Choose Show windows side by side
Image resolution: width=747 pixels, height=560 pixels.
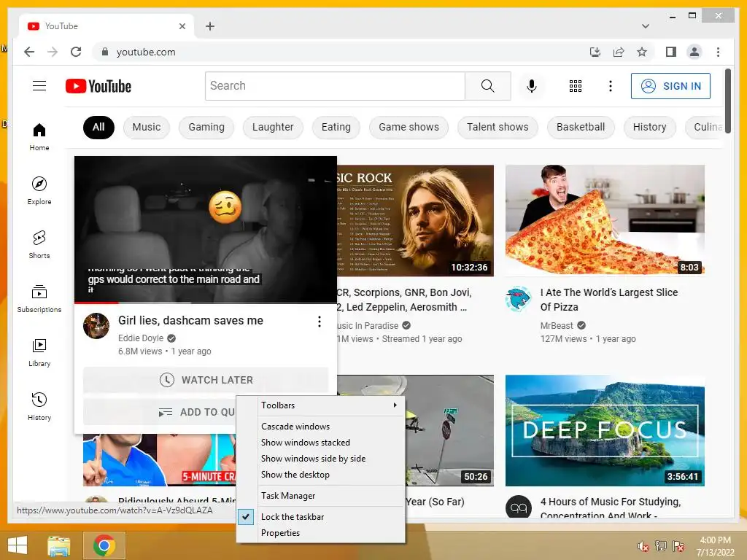tap(321, 459)
